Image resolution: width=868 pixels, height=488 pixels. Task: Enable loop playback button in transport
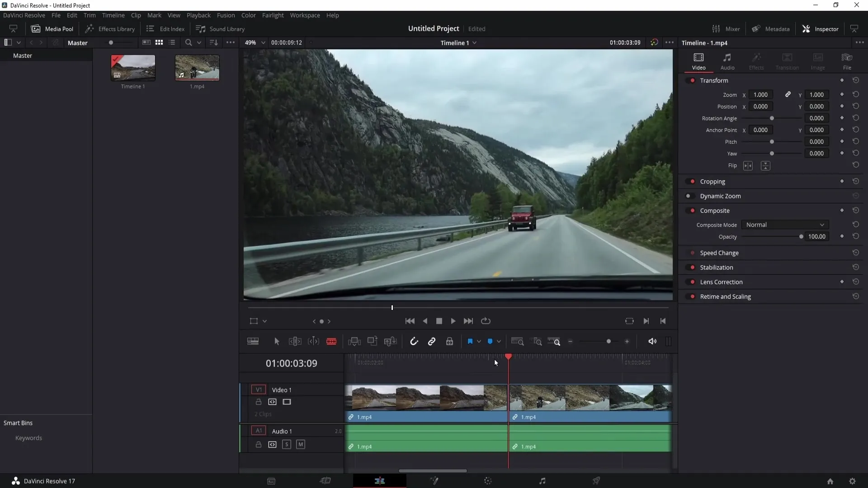487,321
